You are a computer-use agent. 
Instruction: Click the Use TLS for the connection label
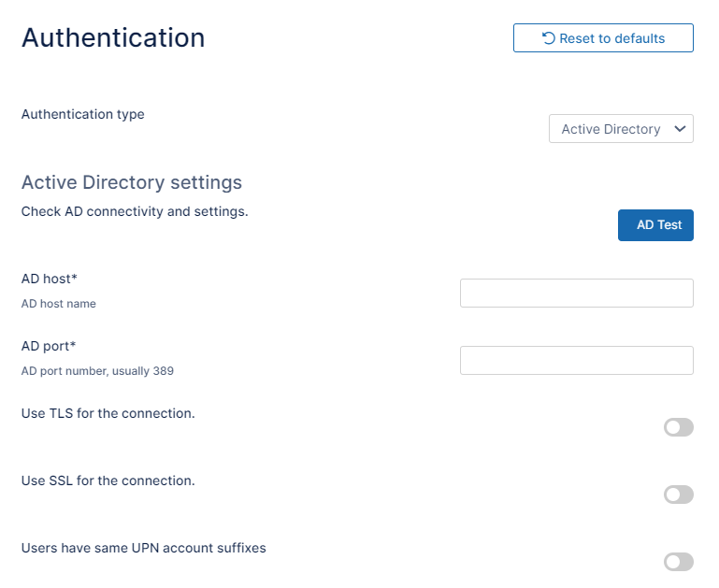(x=108, y=413)
